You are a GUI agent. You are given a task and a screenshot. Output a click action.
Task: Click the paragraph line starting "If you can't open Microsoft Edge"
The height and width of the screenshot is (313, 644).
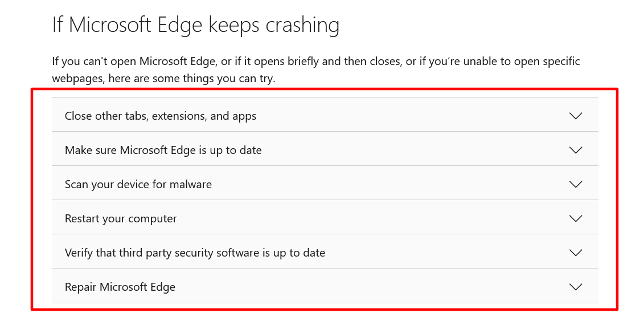point(315,61)
